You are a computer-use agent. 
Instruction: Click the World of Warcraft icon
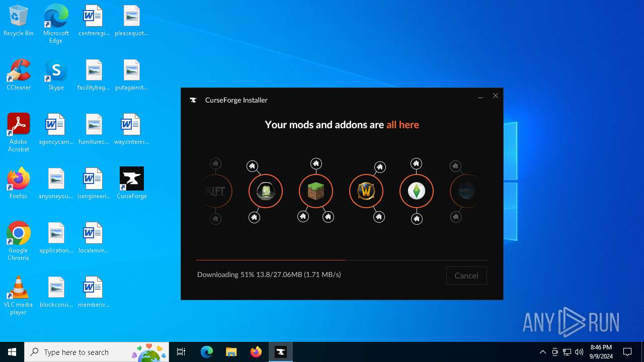coord(366,191)
